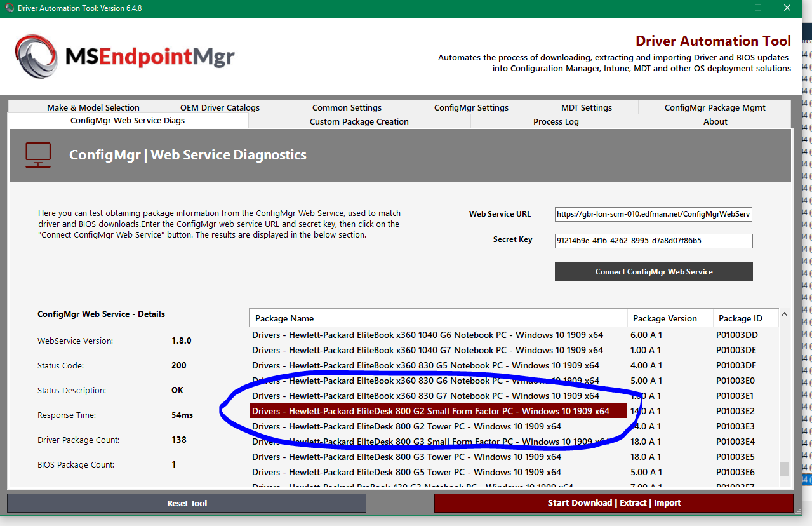This screenshot has width=812, height=526.
Task: Click the monitor icon in Web Service Diagnostics header
Action: (x=38, y=155)
